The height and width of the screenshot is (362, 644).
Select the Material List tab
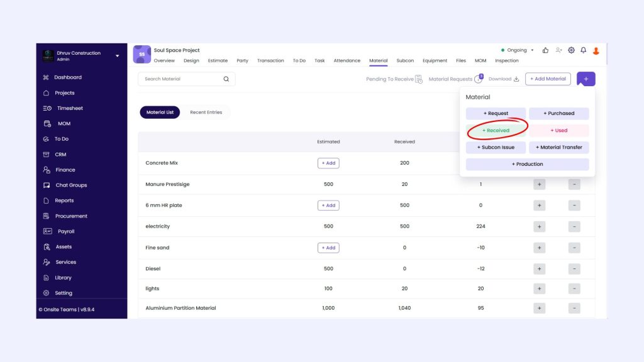pyautogui.click(x=160, y=112)
